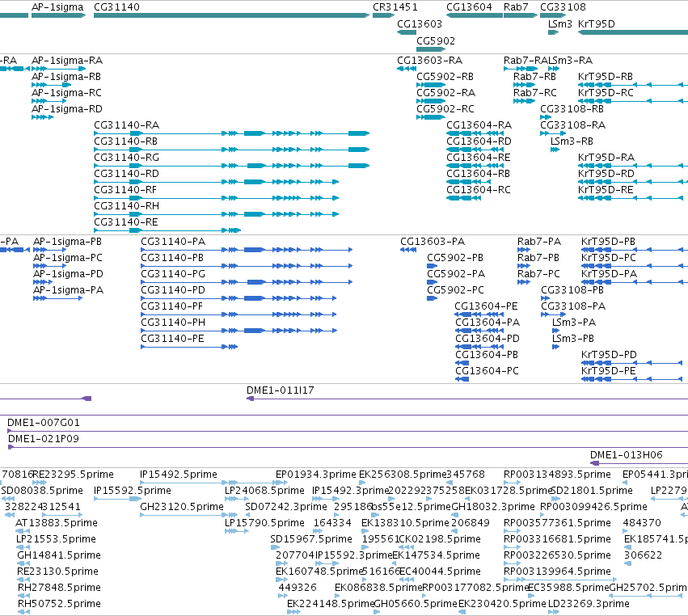Click transcript CG31140-RB label
Image resolution: width=688 pixels, height=616 pixels.
126,141
